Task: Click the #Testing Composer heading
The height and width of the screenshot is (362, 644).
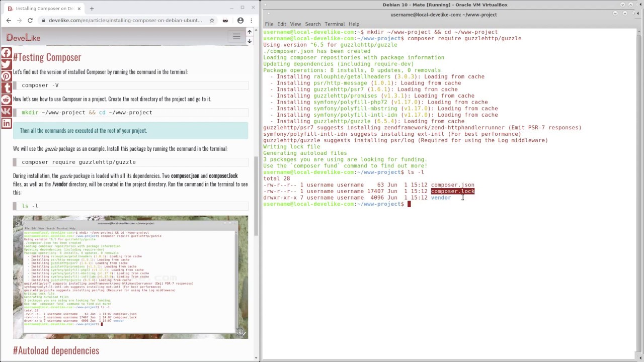Action: click(x=47, y=57)
